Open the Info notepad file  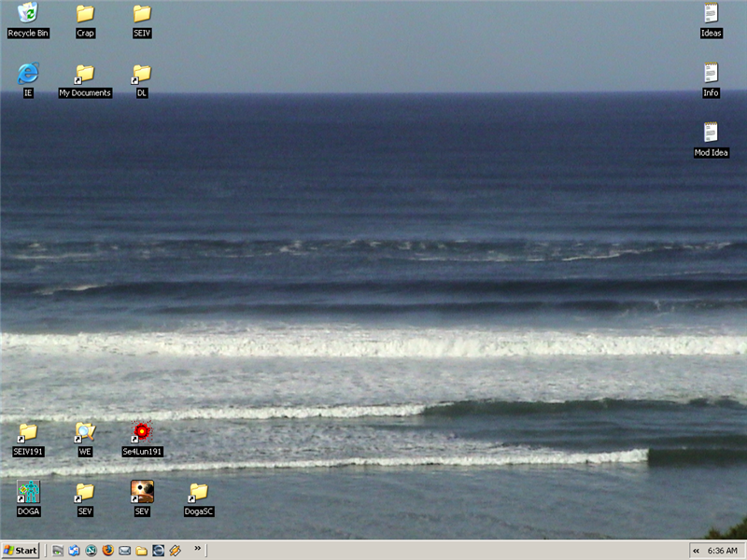(711, 74)
